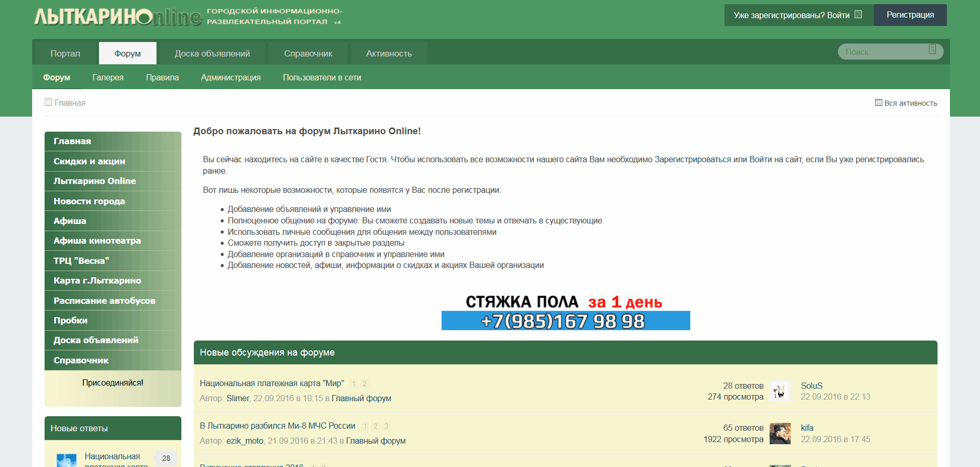Open Главный форум link under Ми-8 topic
This screenshot has height=467, width=980.
(376, 441)
